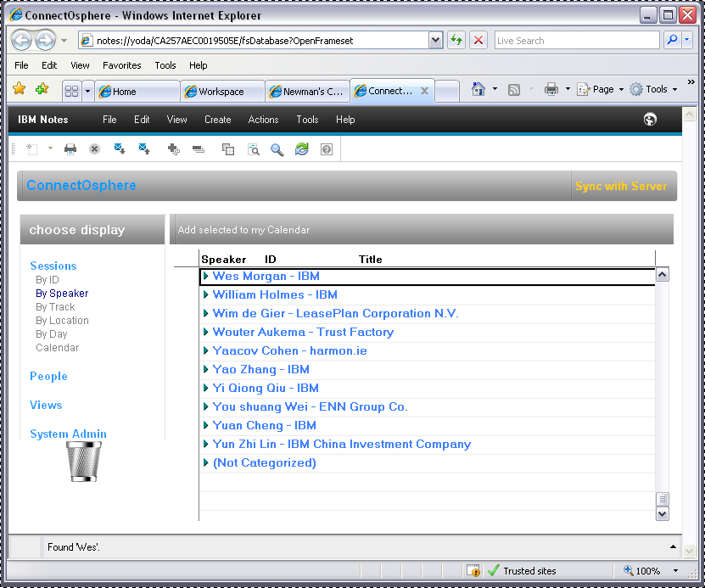Click the trash can icon

click(84, 461)
